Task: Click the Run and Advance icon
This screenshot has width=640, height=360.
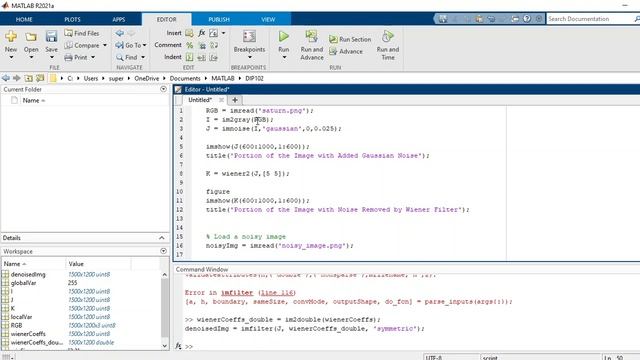Action: (312, 37)
